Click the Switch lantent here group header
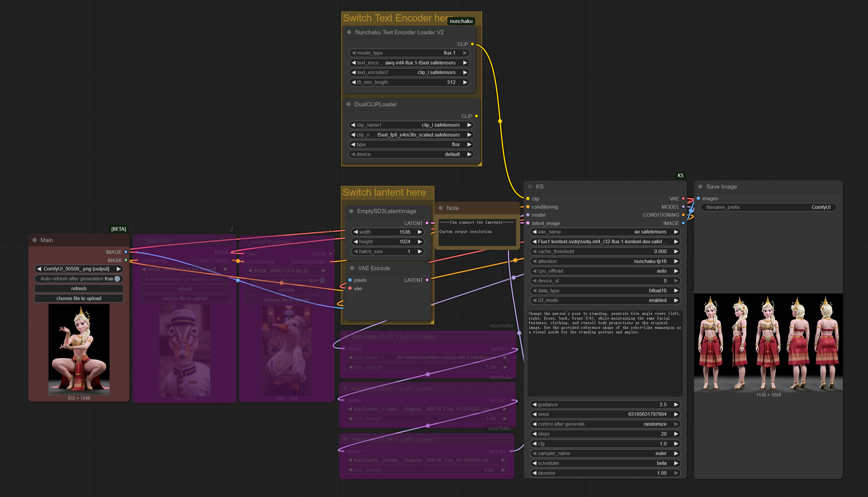This screenshot has height=497, width=868. (384, 193)
